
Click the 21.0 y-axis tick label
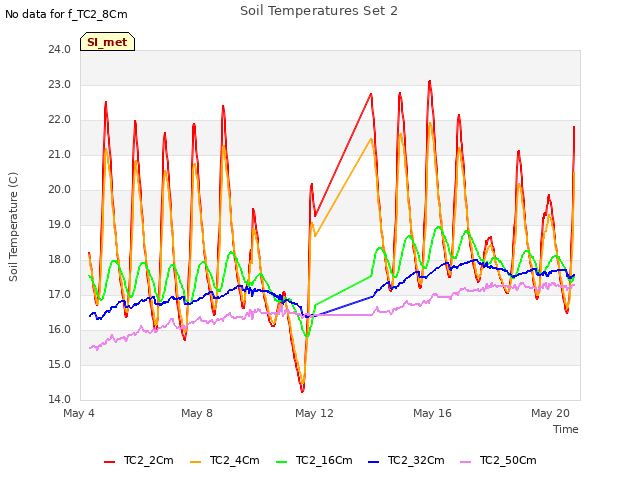[60, 155]
